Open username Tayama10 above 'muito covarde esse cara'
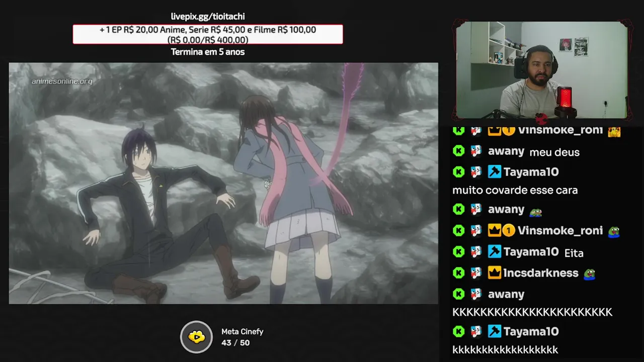644x362 pixels. coord(531,172)
